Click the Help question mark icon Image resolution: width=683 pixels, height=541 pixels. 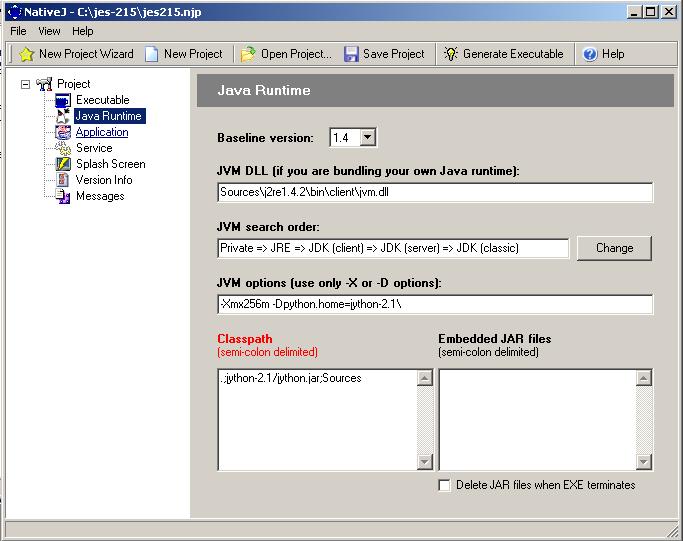[x=590, y=54]
